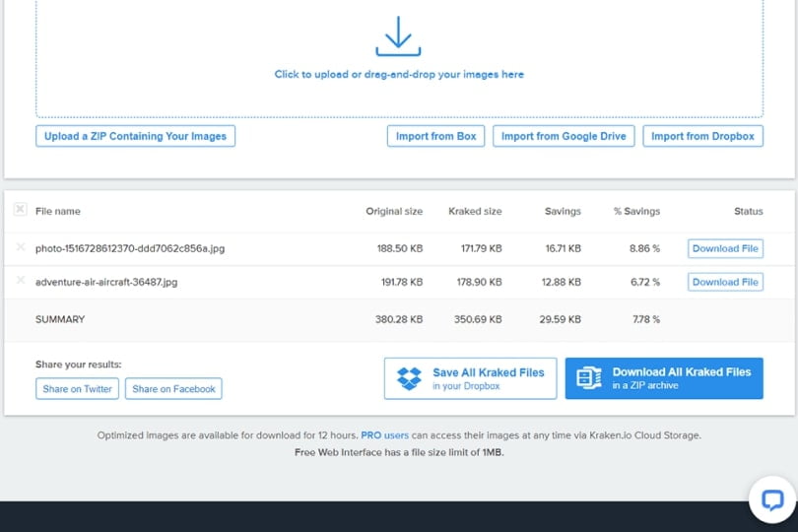Select the 8.86 % savings value

tap(644, 248)
